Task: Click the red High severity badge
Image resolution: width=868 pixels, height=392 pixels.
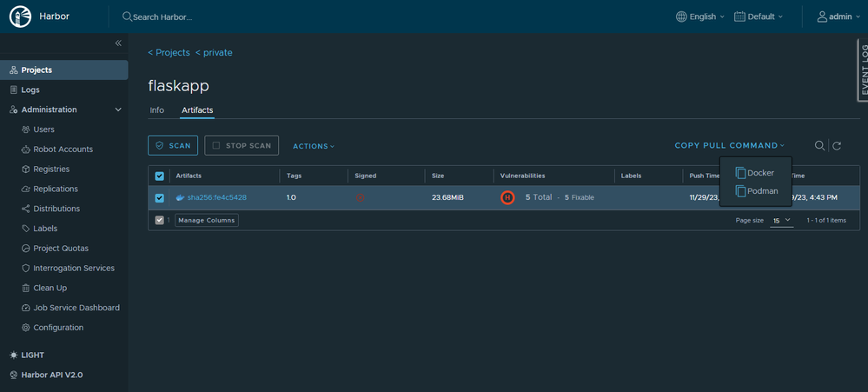Action: (507, 197)
